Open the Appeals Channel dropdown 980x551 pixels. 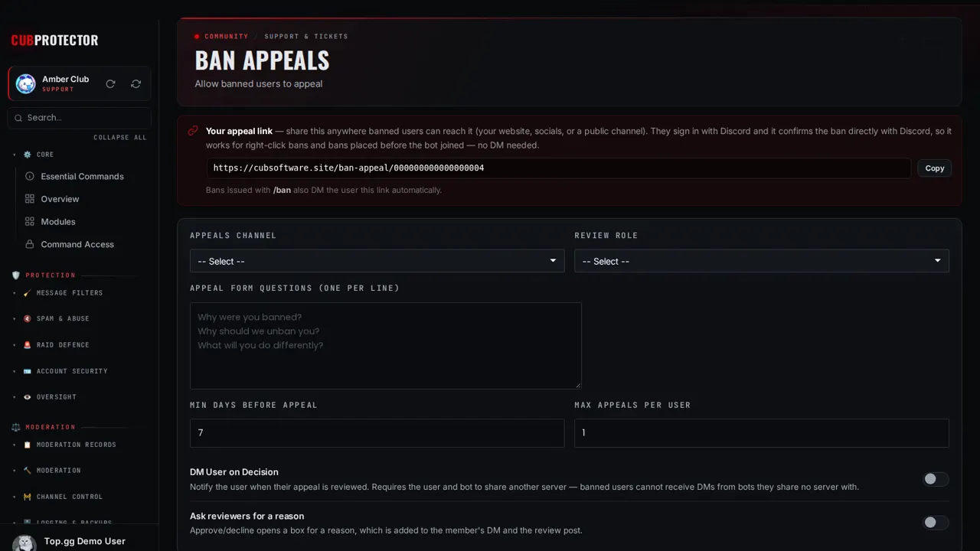coord(377,261)
